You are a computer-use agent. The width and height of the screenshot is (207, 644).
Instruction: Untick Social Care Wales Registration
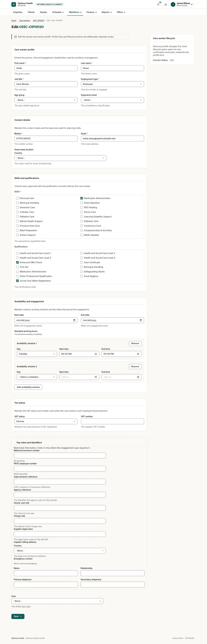[x=18, y=281]
